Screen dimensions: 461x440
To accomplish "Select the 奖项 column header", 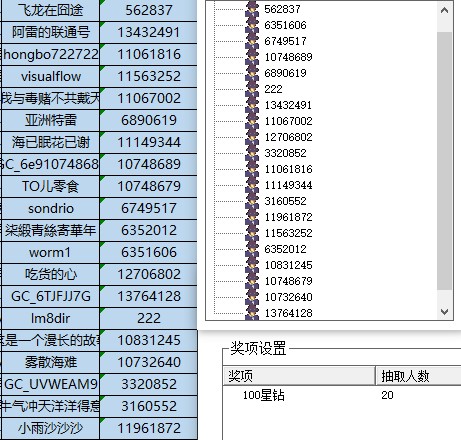I will (299, 376).
